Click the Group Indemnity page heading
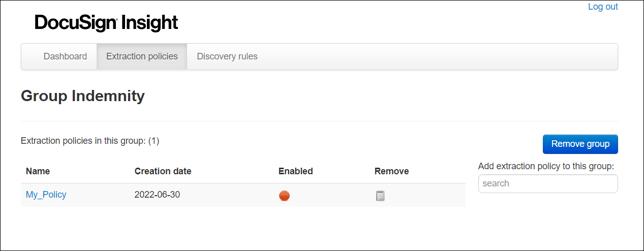The width and height of the screenshot is (644, 251). (x=83, y=96)
